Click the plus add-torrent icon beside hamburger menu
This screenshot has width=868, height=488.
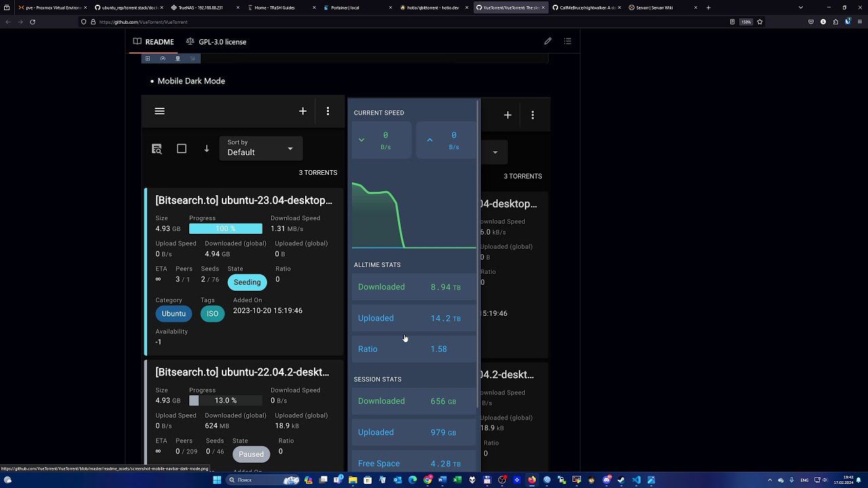(x=303, y=111)
